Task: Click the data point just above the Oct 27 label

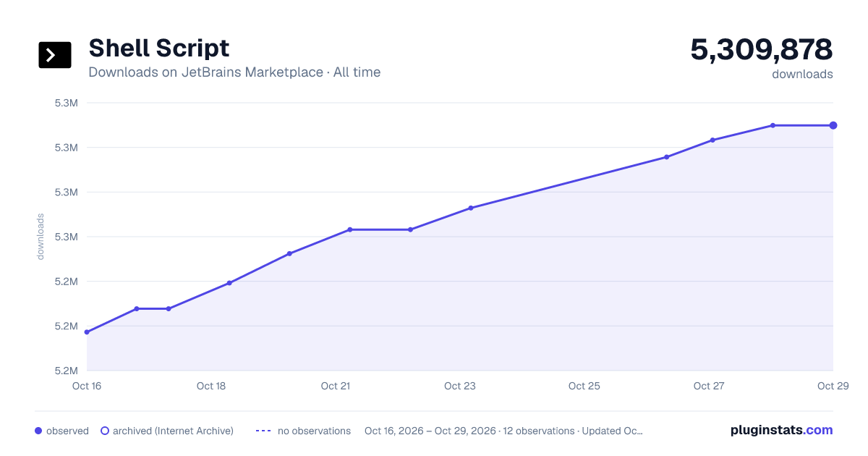Action: click(x=712, y=140)
